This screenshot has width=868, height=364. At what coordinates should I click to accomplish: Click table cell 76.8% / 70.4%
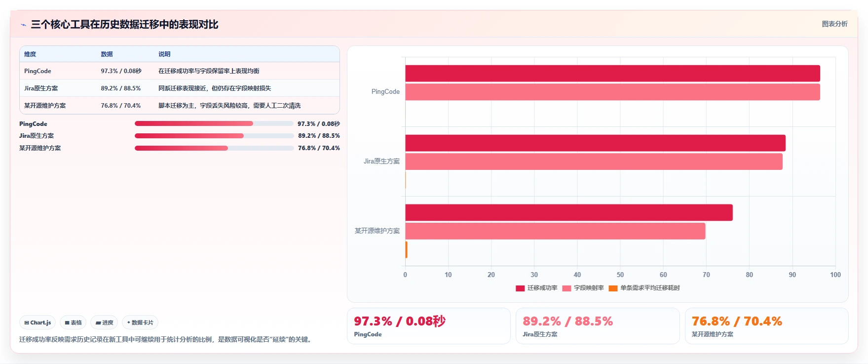pyautogui.click(x=121, y=106)
